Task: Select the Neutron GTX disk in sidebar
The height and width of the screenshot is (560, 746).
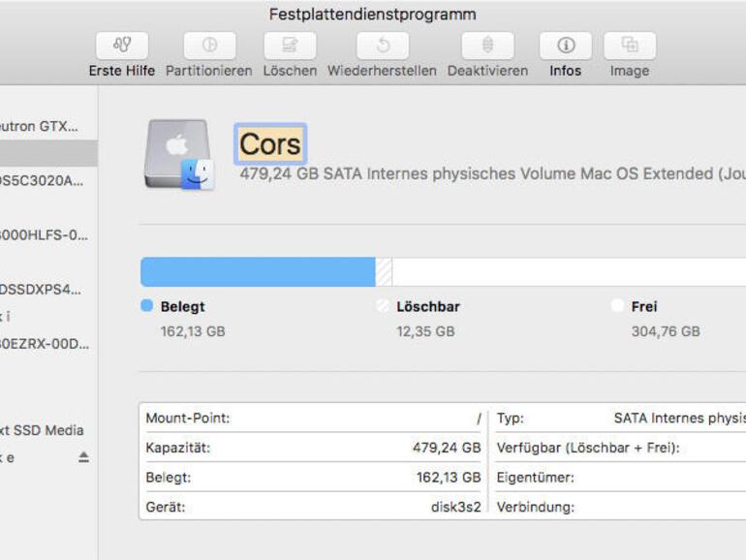Action: click(39, 126)
